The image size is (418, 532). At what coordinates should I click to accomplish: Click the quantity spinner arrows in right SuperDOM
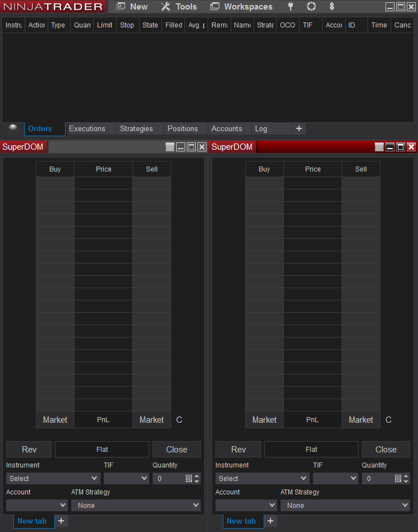click(406, 478)
